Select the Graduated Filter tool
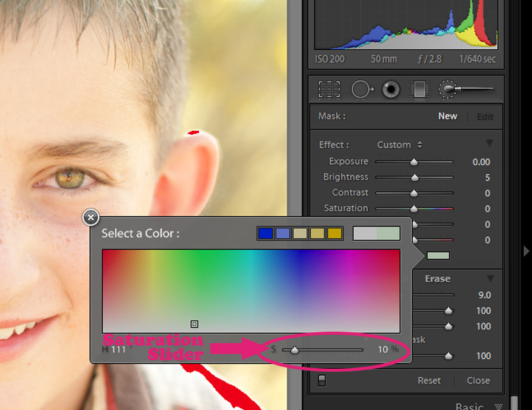This screenshot has width=532, height=410. 419,90
